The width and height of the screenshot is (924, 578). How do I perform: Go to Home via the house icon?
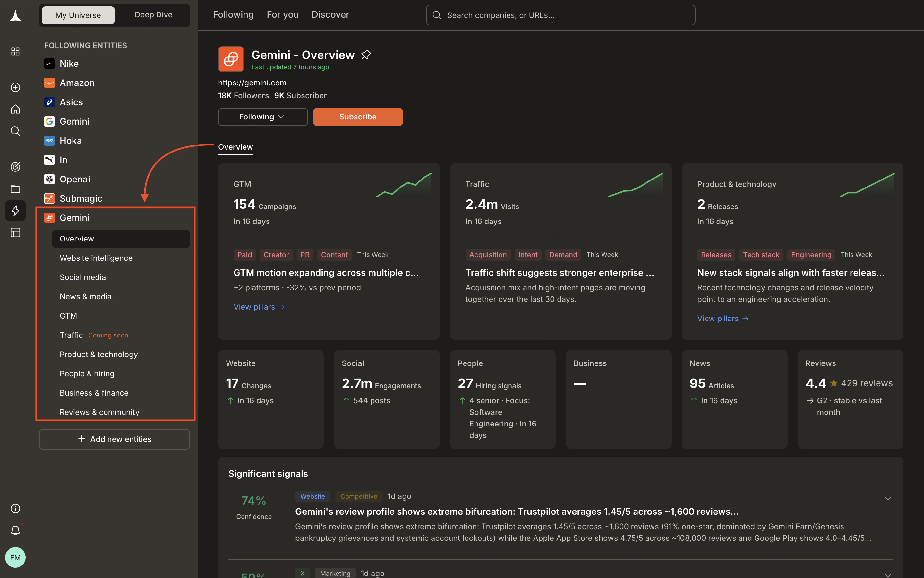[x=15, y=109]
